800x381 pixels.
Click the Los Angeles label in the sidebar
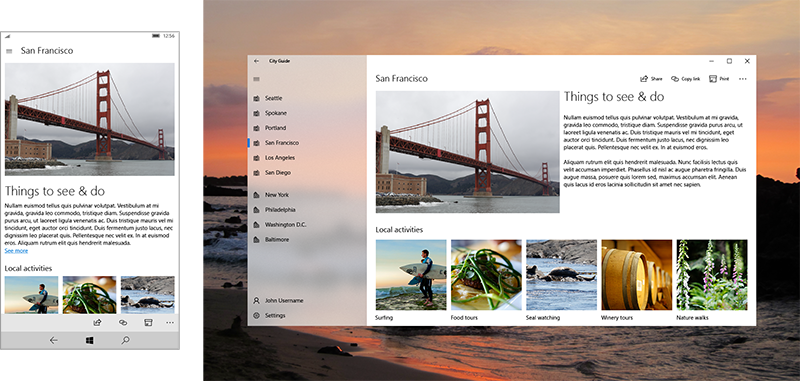pos(280,158)
